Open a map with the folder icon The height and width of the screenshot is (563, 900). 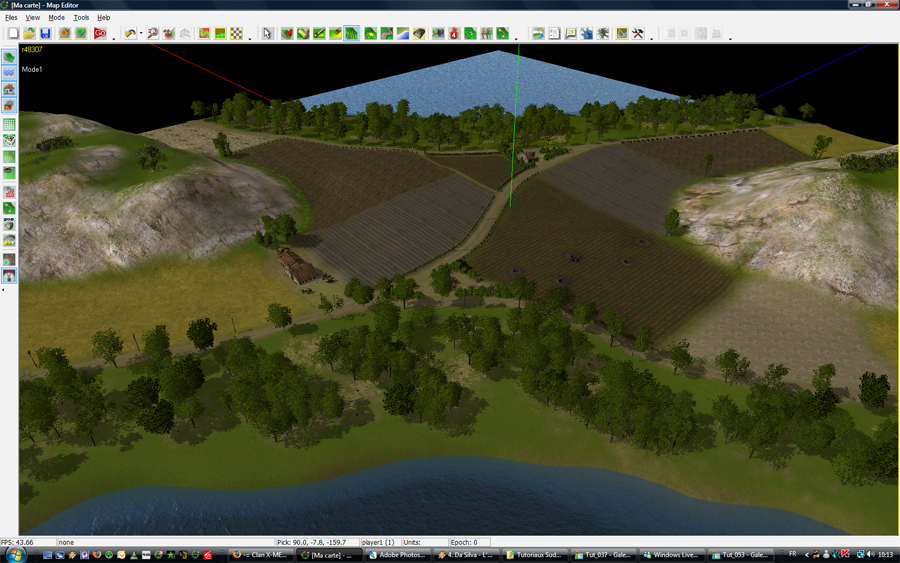29,33
